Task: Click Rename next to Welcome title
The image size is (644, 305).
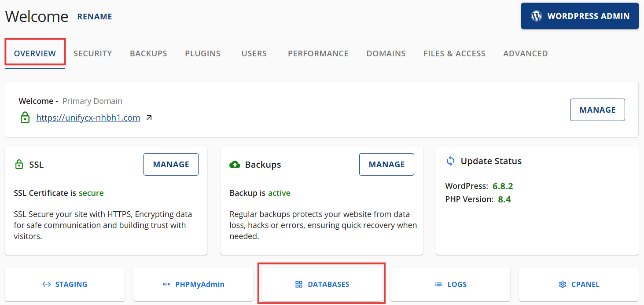Action: click(x=95, y=17)
